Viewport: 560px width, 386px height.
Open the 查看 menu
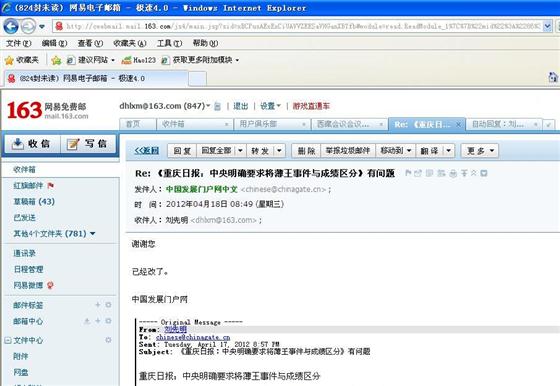pyautogui.click(x=90, y=43)
